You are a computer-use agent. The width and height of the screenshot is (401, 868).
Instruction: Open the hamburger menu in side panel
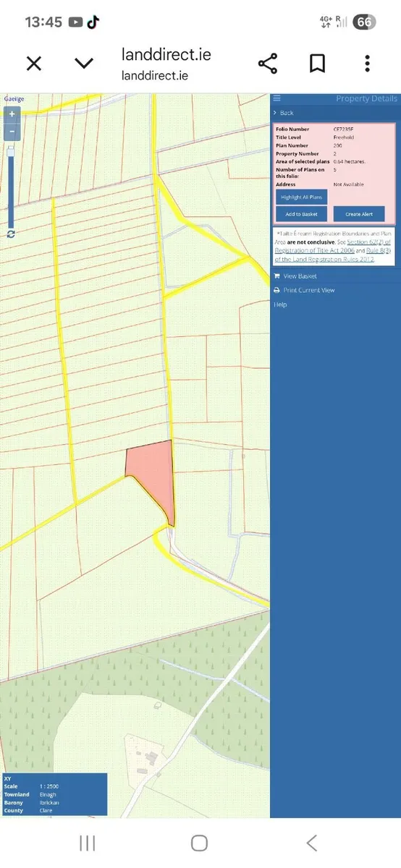tap(277, 98)
